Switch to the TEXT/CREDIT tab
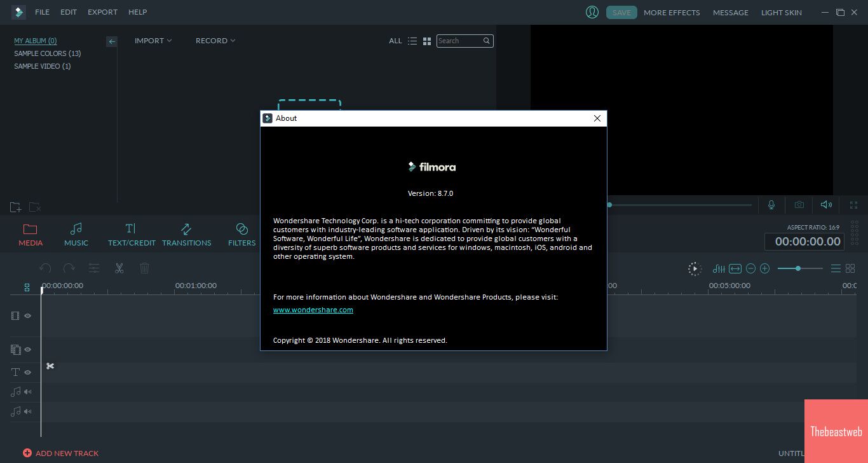 click(x=132, y=235)
